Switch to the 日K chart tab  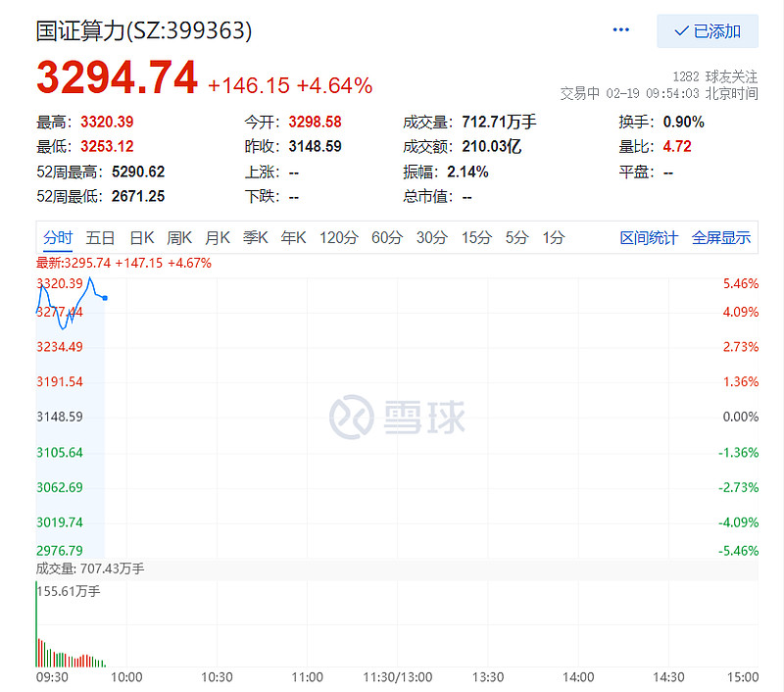tap(141, 237)
